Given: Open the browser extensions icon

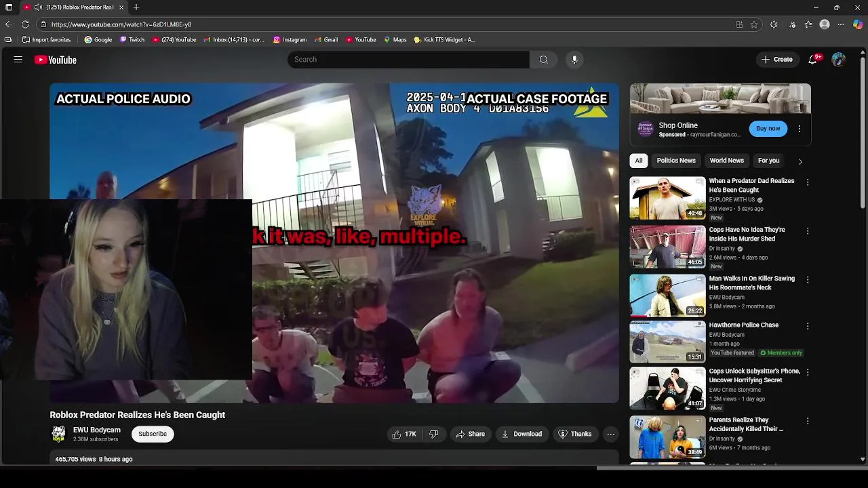Looking at the screenshot, I should (774, 24).
